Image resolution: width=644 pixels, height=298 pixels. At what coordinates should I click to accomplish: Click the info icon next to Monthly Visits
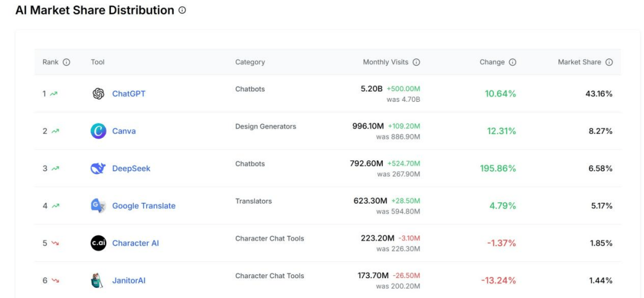(416, 62)
